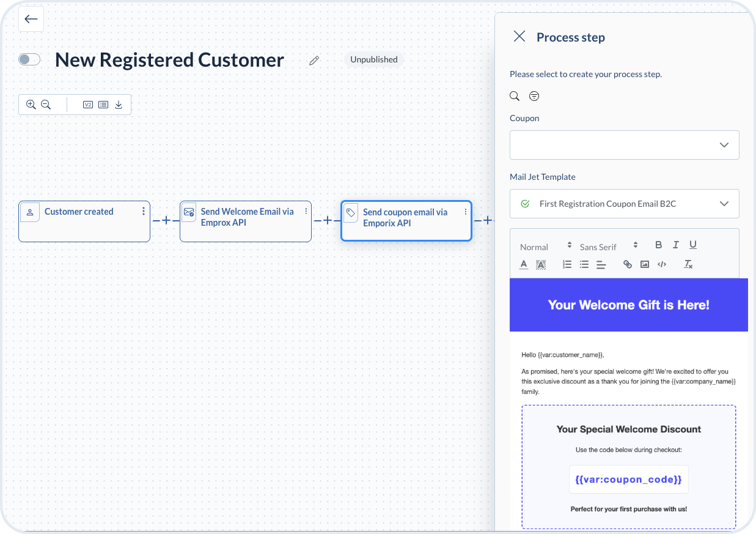Image resolution: width=756 pixels, height=534 pixels.
Task: Toggle underline formatting in the editor
Action: pos(692,245)
